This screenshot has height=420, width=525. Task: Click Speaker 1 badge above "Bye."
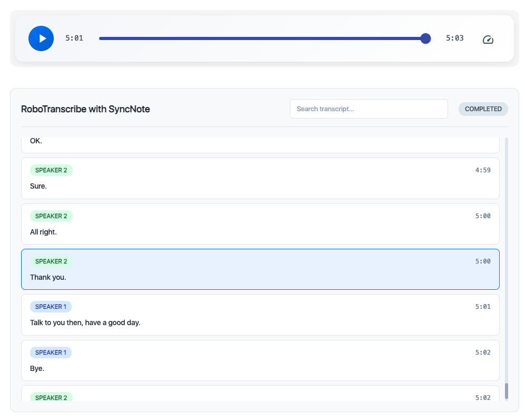click(x=51, y=353)
